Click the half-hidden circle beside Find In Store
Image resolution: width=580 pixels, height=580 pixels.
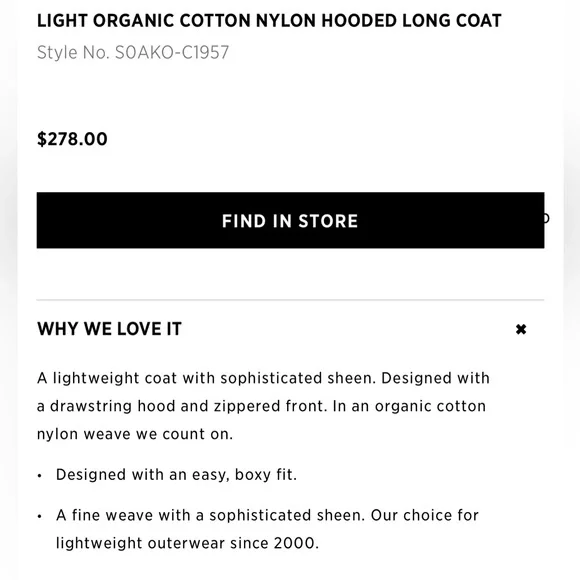(547, 218)
